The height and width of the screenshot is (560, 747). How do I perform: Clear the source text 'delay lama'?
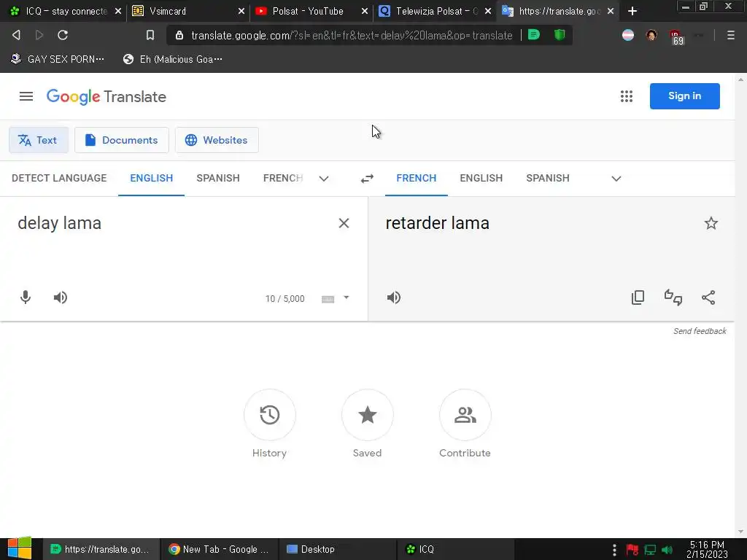coord(344,223)
